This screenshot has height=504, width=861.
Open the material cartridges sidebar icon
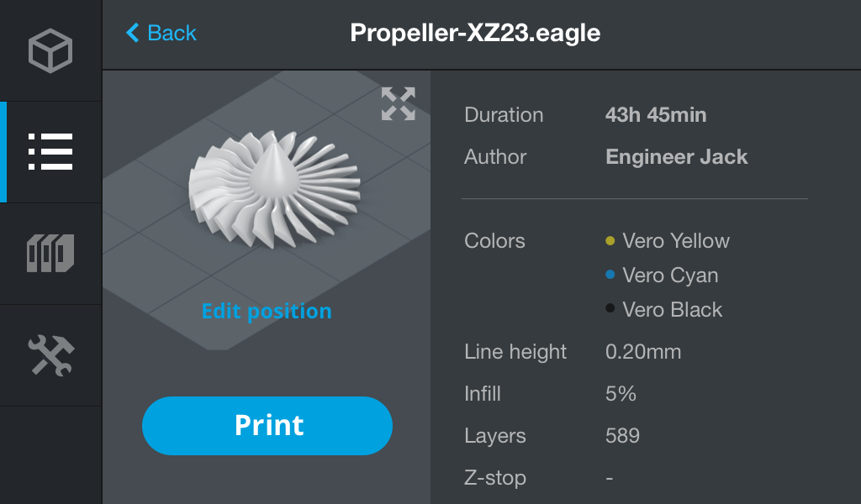pos(50,253)
